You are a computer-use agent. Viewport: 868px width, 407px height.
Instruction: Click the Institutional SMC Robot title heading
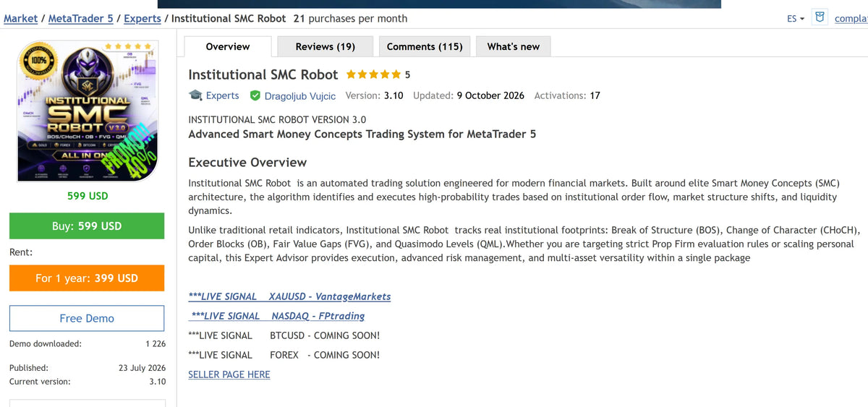tap(263, 74)
